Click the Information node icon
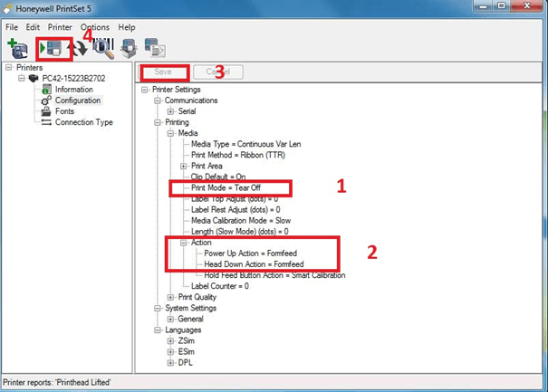The image size is (548, 392). pos(46,90)
